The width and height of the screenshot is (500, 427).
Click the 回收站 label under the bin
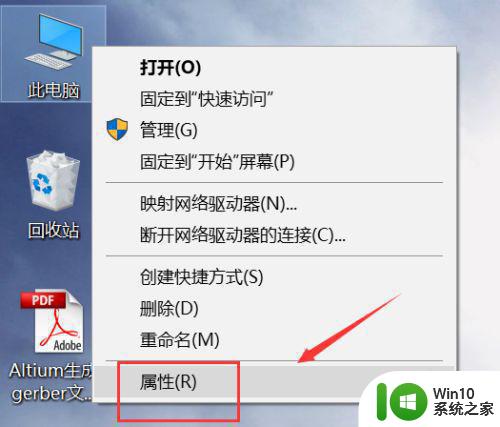54,230
